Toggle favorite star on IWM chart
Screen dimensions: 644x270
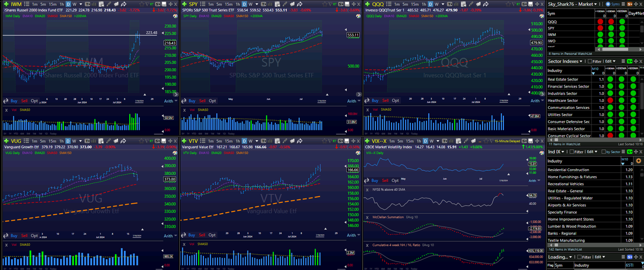point(142,4)
